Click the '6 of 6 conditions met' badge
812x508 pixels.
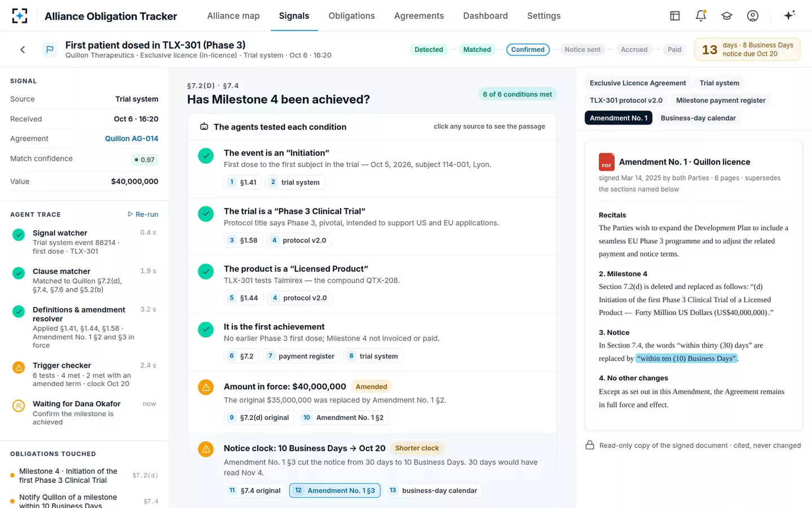(x=517, y=94)
